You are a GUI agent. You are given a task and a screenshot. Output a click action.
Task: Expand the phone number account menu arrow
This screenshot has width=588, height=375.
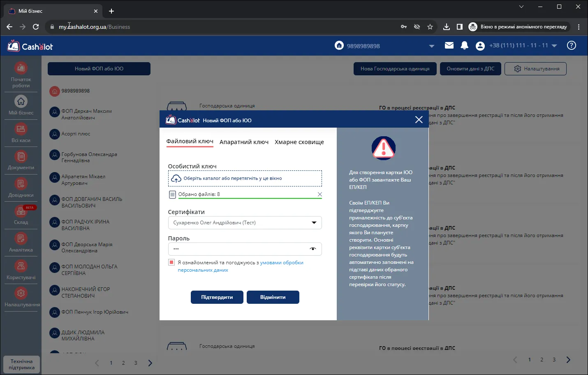(x=554, y=46)
